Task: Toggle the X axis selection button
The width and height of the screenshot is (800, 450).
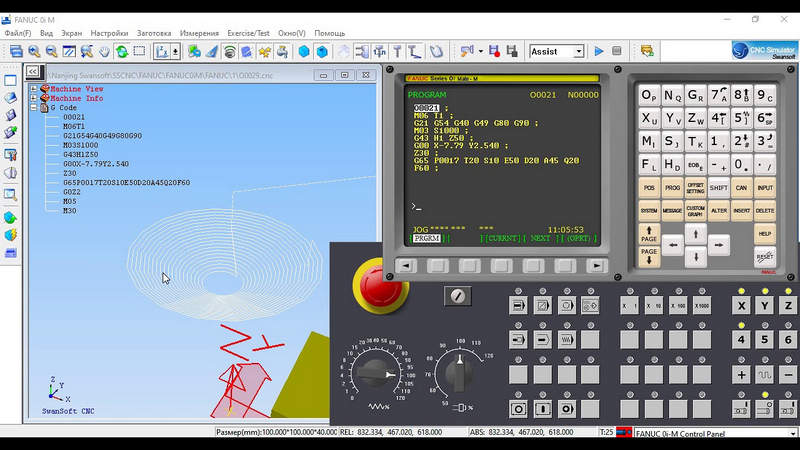Action: pyautogui.click(x=741, y=305)
